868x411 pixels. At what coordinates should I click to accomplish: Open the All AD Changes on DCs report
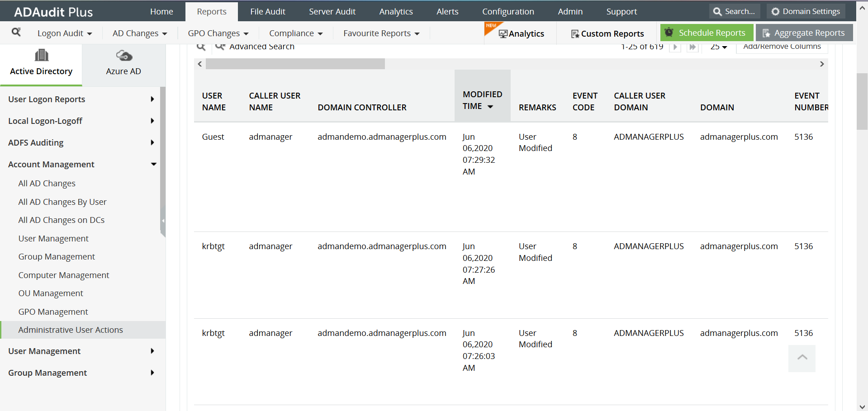tap(62, 220)
